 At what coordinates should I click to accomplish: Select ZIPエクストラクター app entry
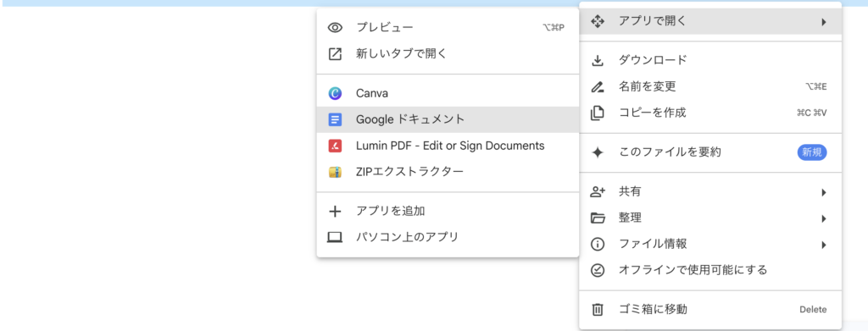tap(448, 172)
